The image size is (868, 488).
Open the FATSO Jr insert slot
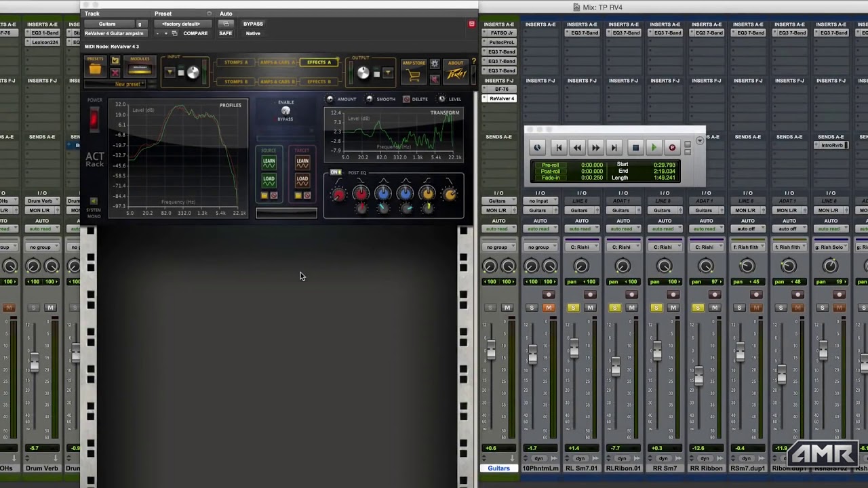(501, 33)
